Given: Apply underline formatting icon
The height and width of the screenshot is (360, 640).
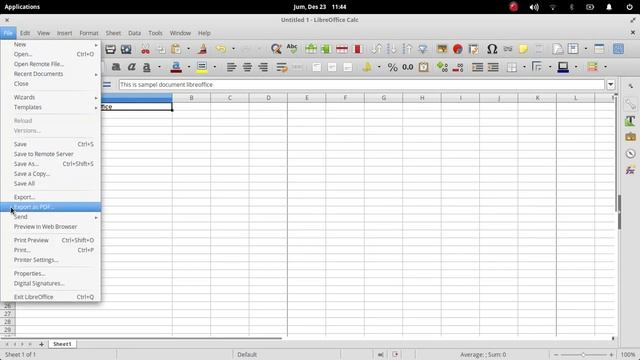Looking at the screenshot, I should (x=147, y=67).
